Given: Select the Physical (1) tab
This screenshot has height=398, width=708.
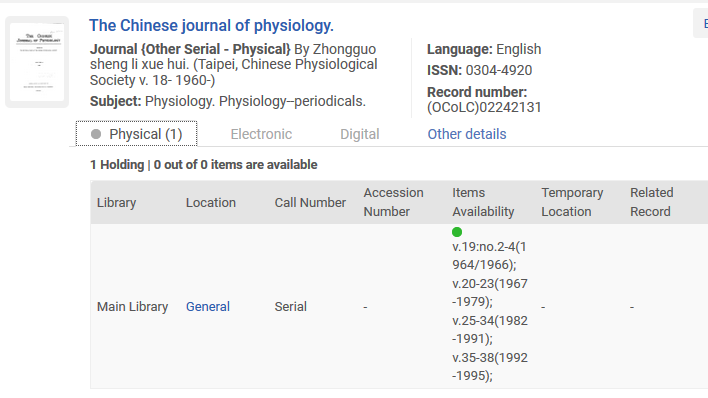Looking at the screenshot, I should 136,134.
